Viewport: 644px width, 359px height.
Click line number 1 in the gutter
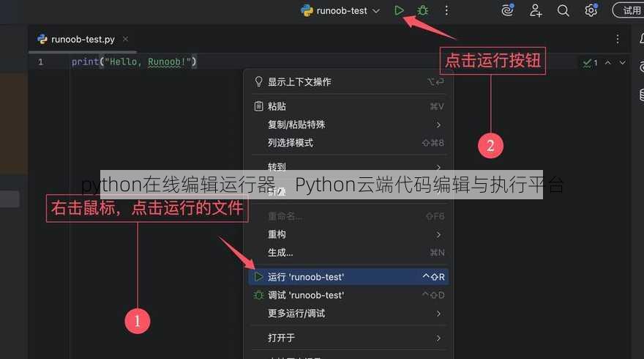41,62
